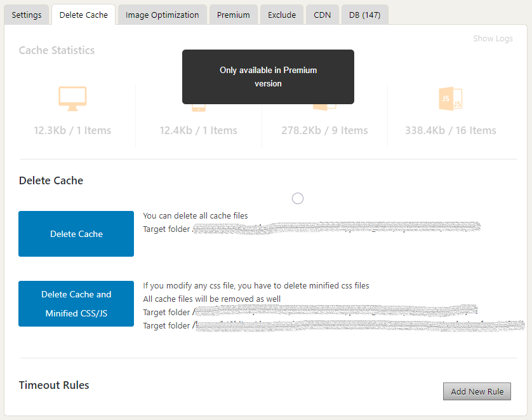The image size is (532, 420).
Task: Open the Exclude tab
Action: pyautogui.click(x=281, y=15)
